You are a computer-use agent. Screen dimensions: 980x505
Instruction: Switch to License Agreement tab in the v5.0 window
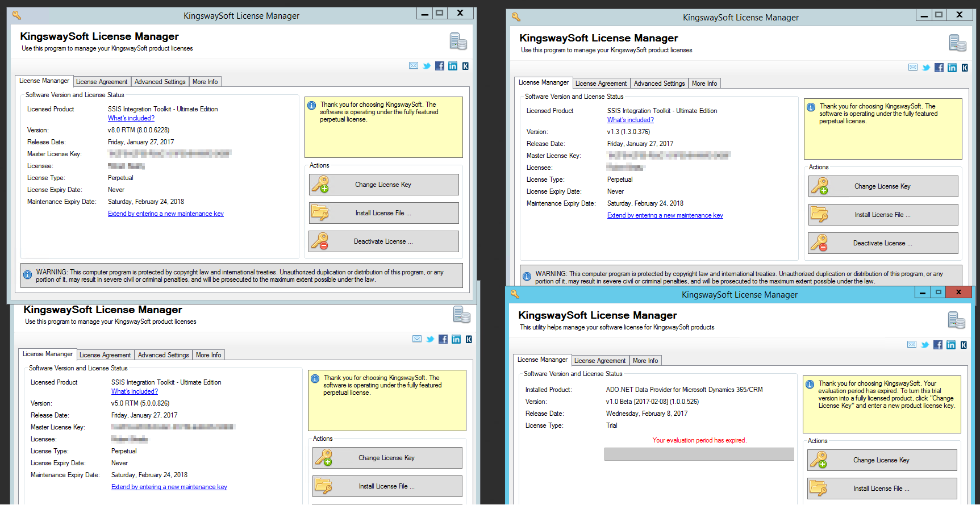point(105,355)
